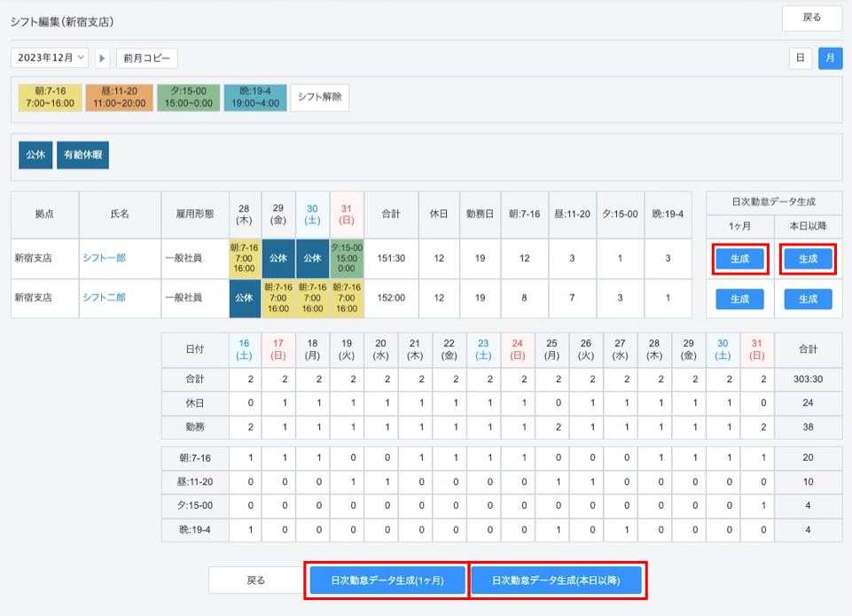
Task: Click the 前月コピー button
Action: (147, 58)
